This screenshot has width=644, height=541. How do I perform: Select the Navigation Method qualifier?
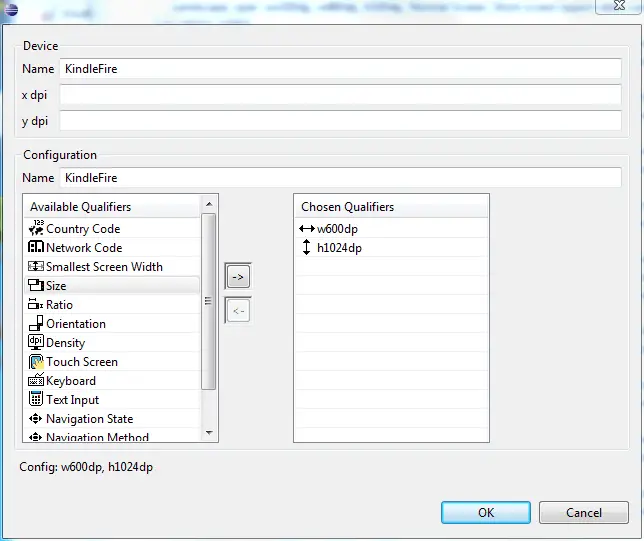(112, 435)
